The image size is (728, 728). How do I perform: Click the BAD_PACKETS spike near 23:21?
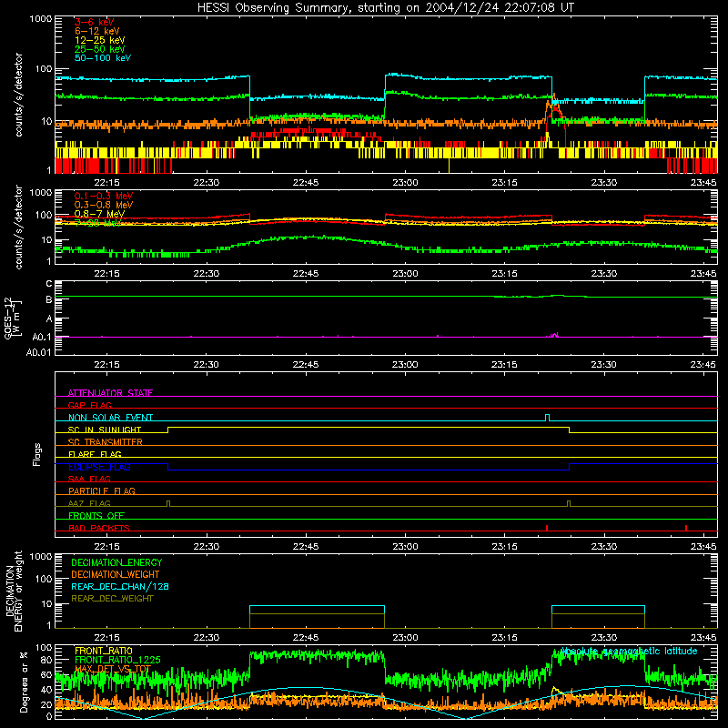click(547, 528)
